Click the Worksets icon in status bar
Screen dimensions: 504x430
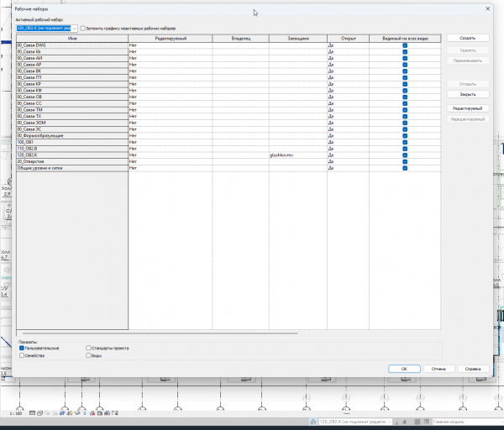coord(312,422)
